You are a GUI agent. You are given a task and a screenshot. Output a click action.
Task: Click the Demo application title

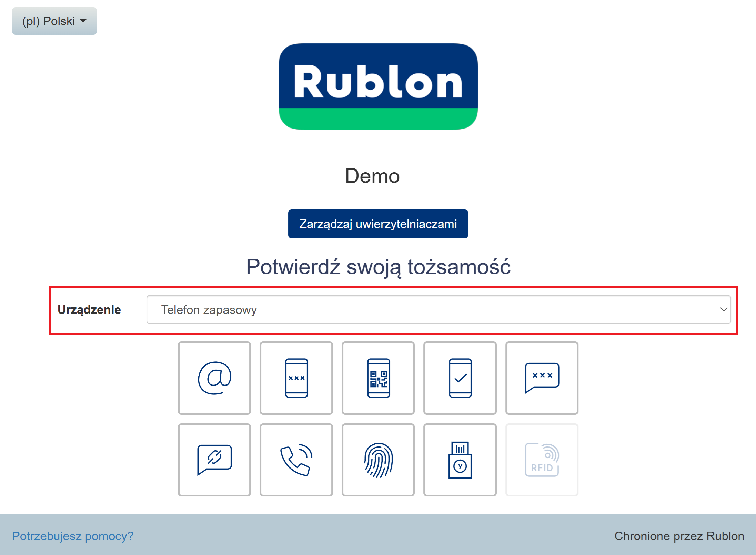point(372,176)
